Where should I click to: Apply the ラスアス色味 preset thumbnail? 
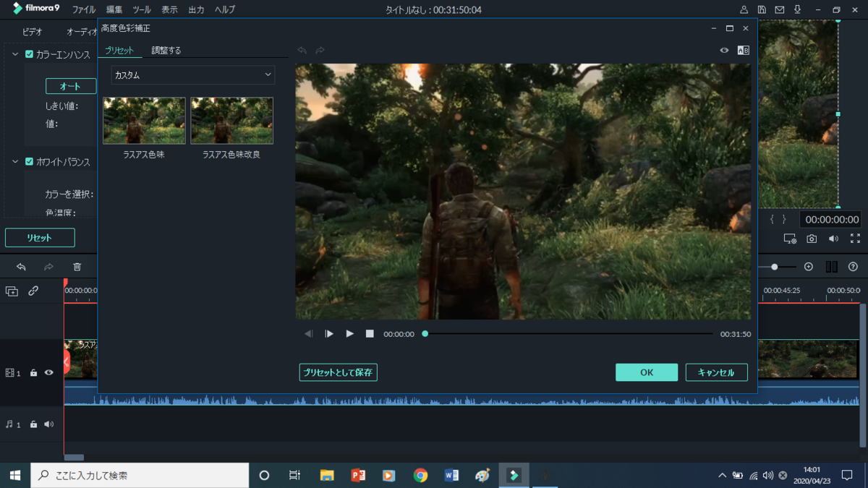pyautogui.click(x=145, y=121)
